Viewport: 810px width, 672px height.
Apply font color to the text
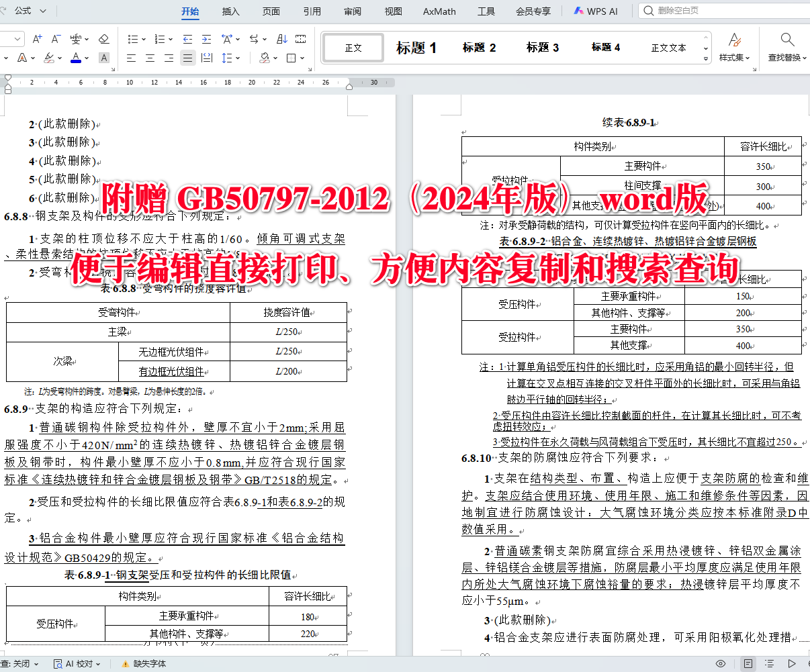click(76, 58)
